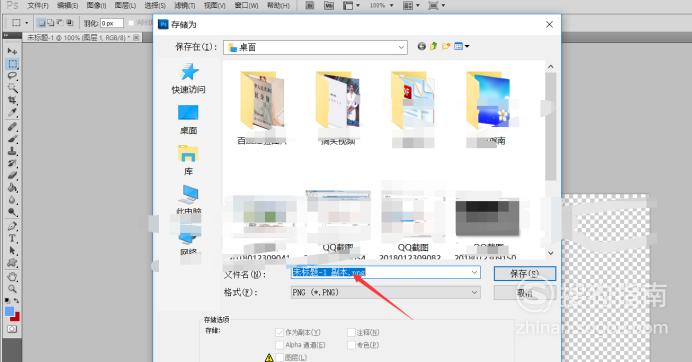
Task: Create a new folder in Save dialog
Action: [x=446, y=46]
